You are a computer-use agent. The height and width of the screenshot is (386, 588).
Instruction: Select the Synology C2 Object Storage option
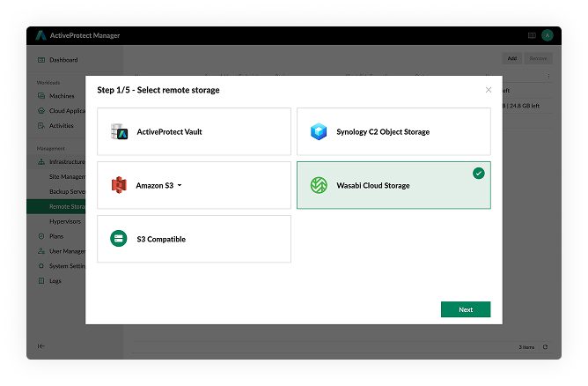[393, 131]
